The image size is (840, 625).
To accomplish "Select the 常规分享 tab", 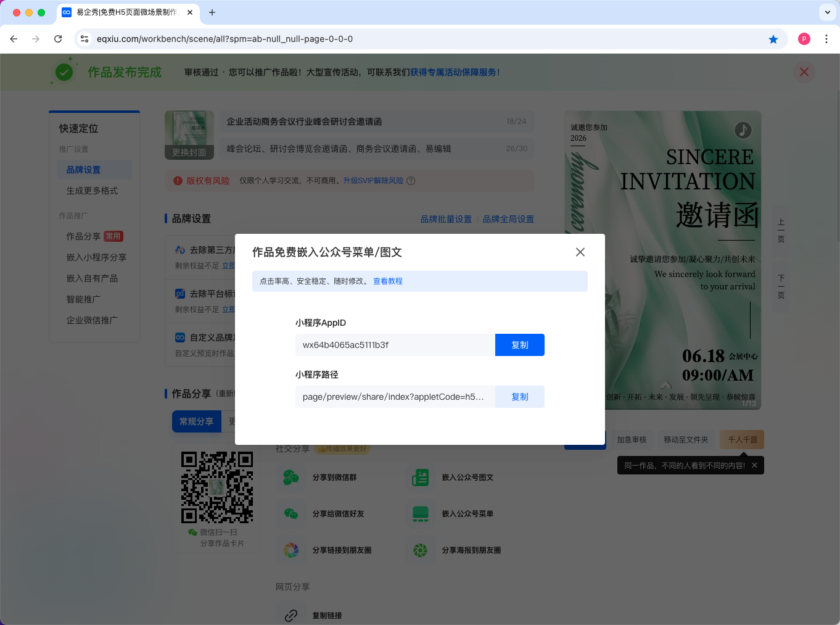I will (x=196, y=421).
